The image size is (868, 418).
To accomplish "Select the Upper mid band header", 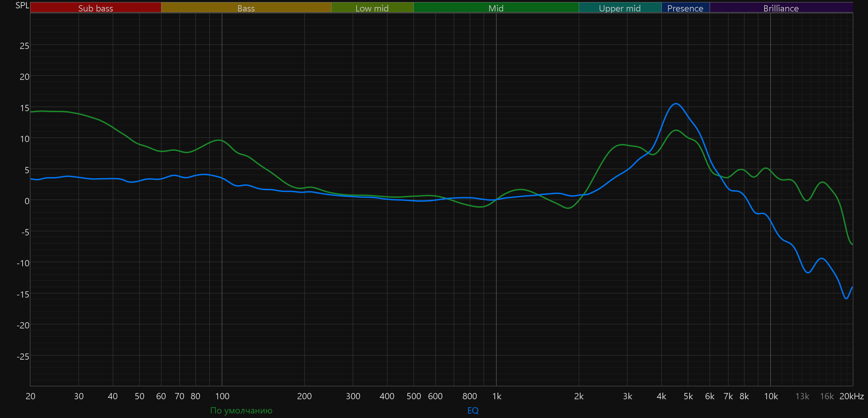I will (620, 8).
